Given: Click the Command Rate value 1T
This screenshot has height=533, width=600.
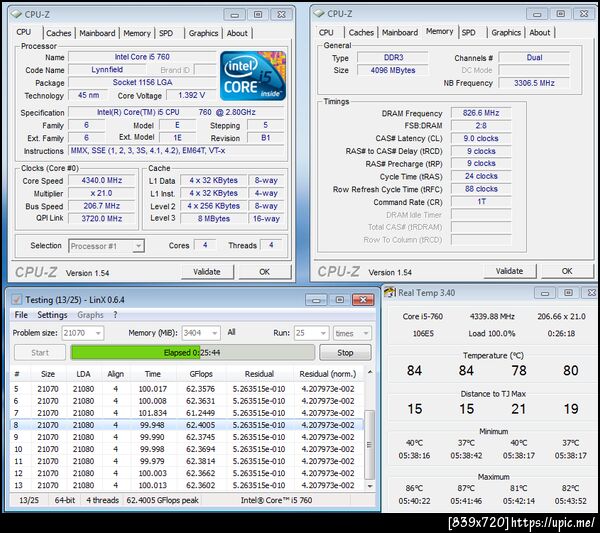Looking at the screenshot, I should [481, 202].
